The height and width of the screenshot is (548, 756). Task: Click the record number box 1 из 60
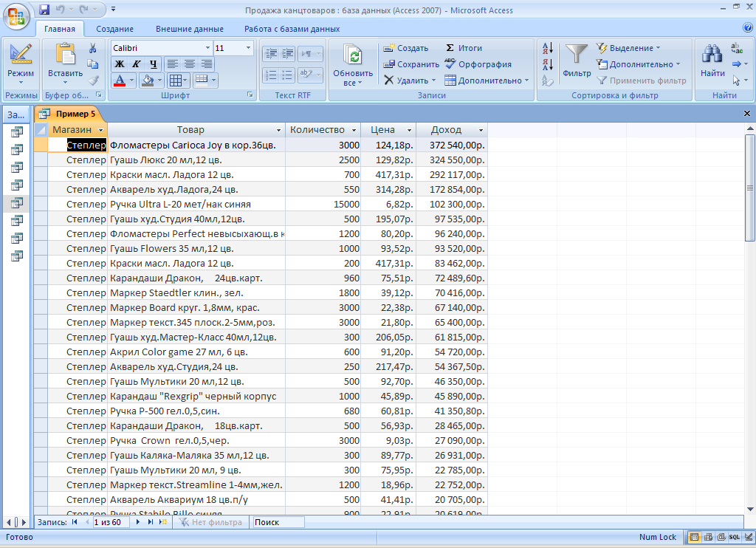tap(111, 522)
